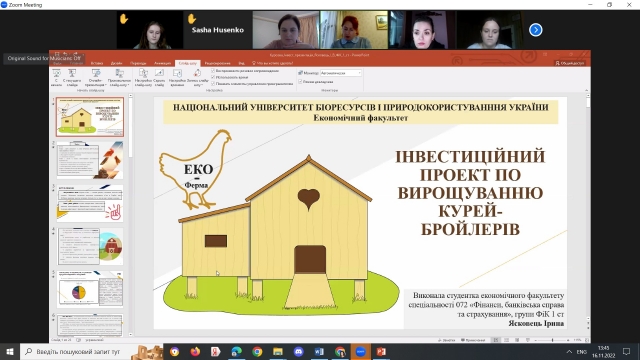Image resolution: width=640 pixels, height=360 pixels.
Task: Open Insert ribbon tab
Action: 97,63
